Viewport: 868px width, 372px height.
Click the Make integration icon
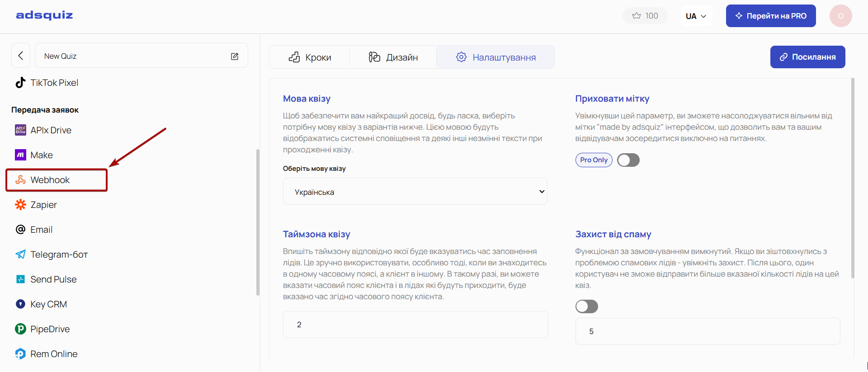tap(20, 155)
